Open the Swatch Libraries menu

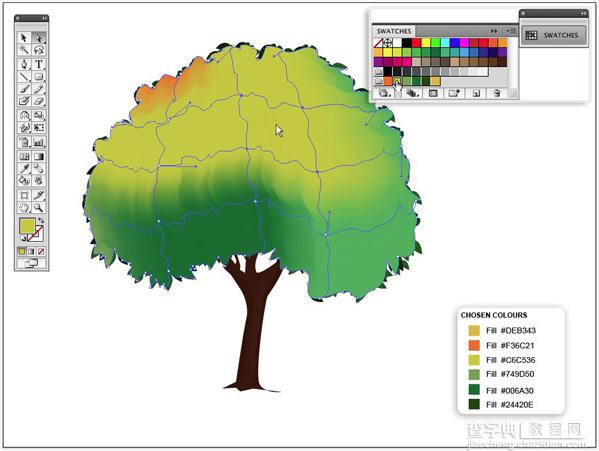(384, 93)
